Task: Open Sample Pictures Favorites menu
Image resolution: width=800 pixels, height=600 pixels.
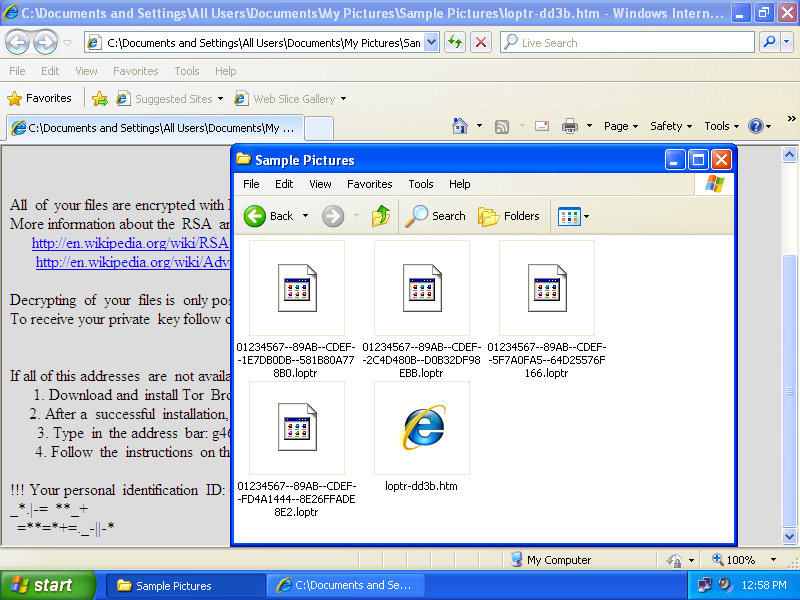Action: coord(369,184)
